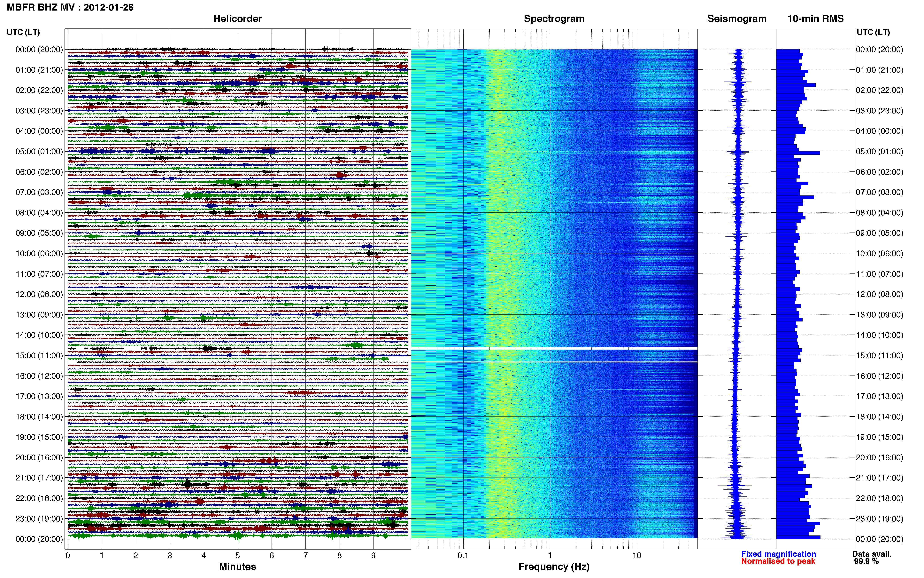Click left time label '18:00 (14:00)'
The image size is (924, 578).
39,417
